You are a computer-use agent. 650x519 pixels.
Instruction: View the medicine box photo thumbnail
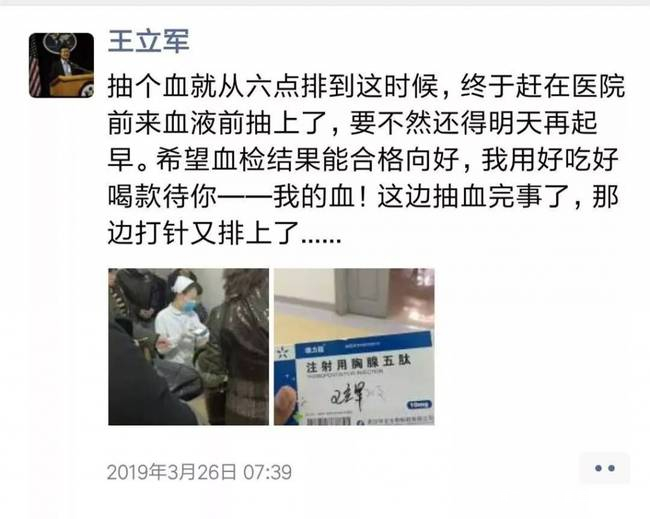[354, 347]
